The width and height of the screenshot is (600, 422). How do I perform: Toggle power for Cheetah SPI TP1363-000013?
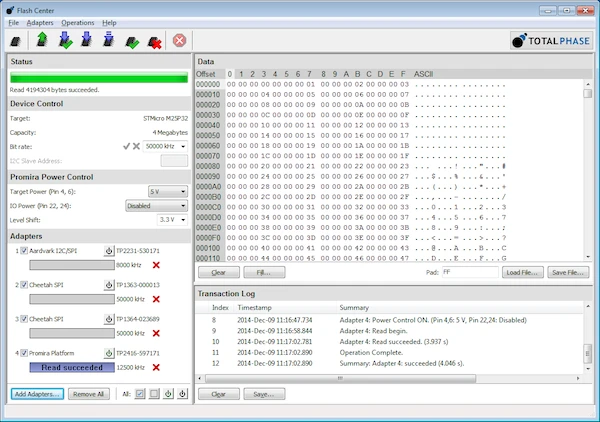click(109, 285)
